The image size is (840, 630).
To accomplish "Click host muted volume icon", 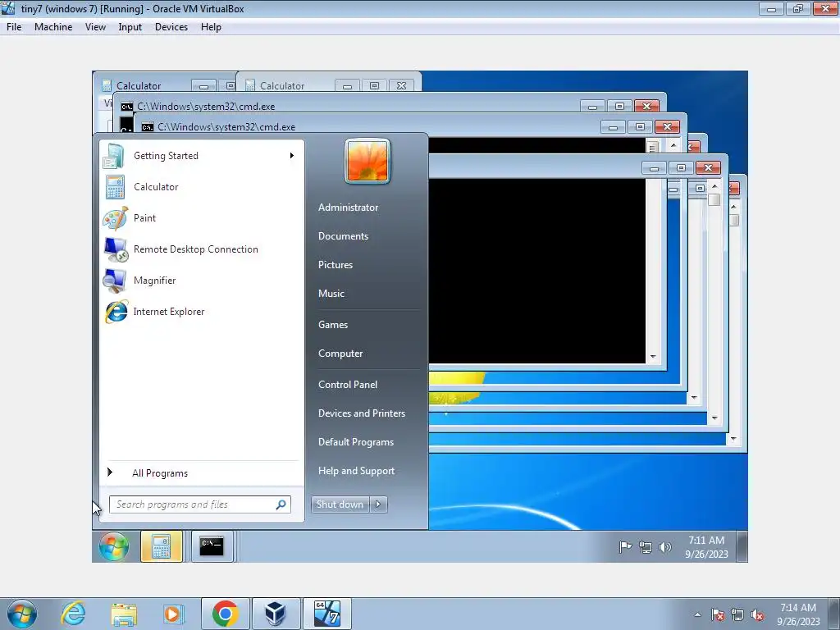I will tap(757, 614).
